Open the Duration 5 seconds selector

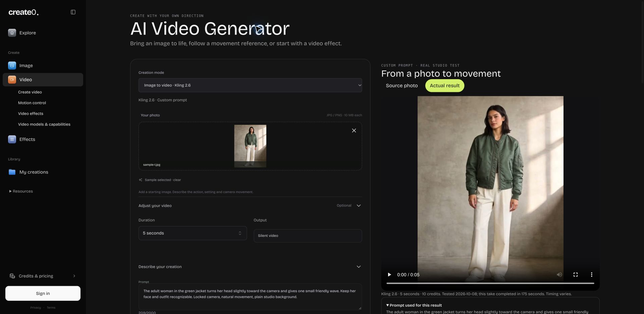193,233
